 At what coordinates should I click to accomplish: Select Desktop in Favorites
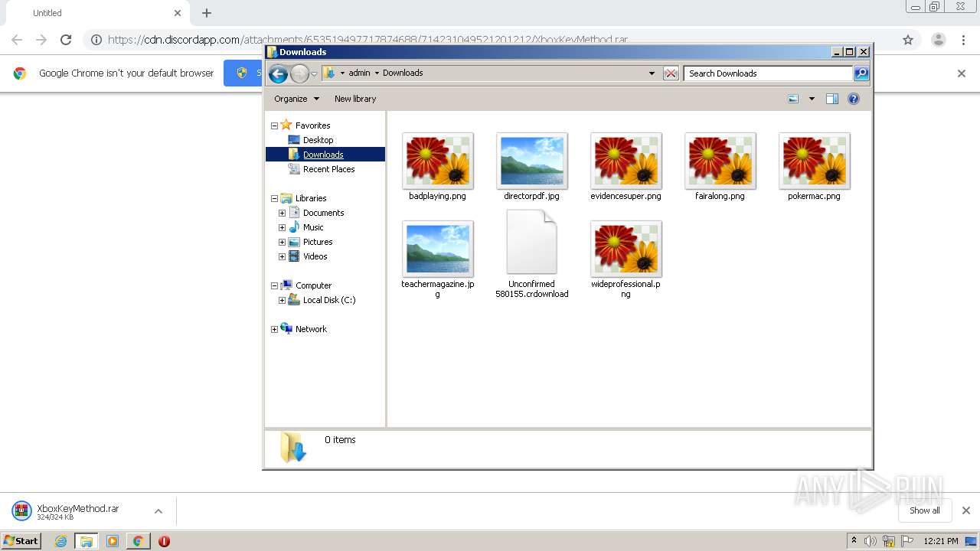click(318, 140)
